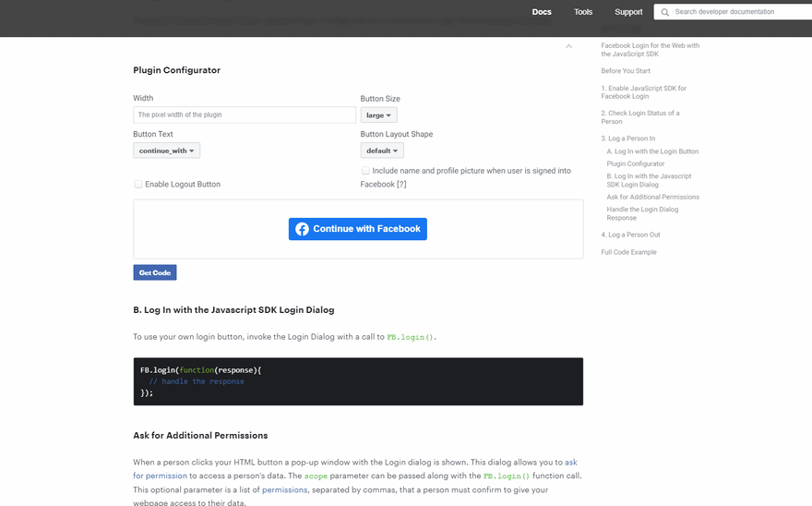
Task: Check Include name and profile picture option
Action: 365,171
